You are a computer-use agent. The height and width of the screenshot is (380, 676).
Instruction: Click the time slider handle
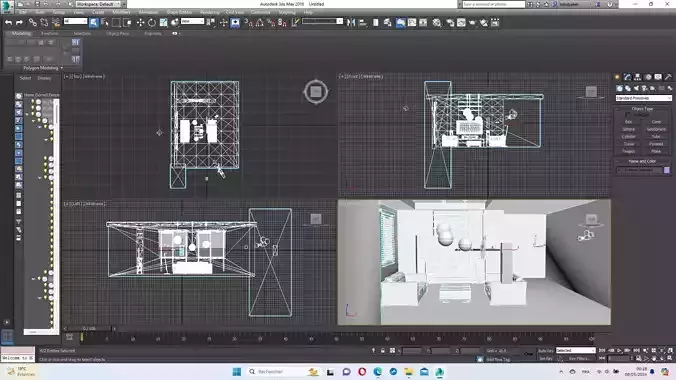[x=88, y=329]
